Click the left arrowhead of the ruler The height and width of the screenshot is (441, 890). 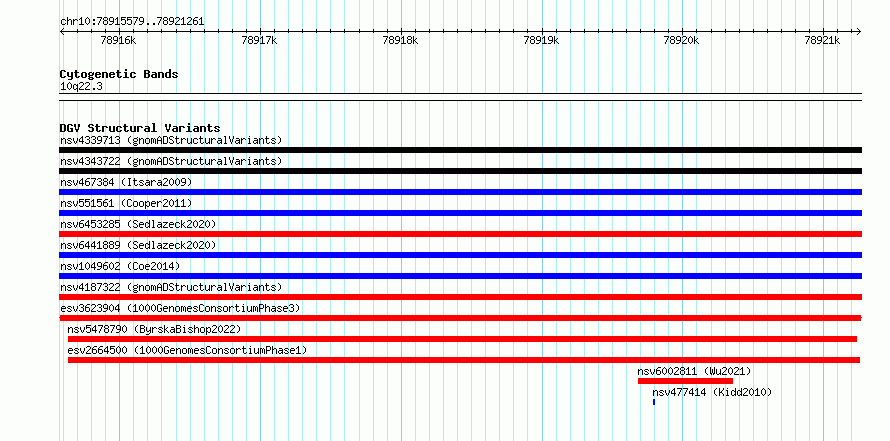click(62, 31)
